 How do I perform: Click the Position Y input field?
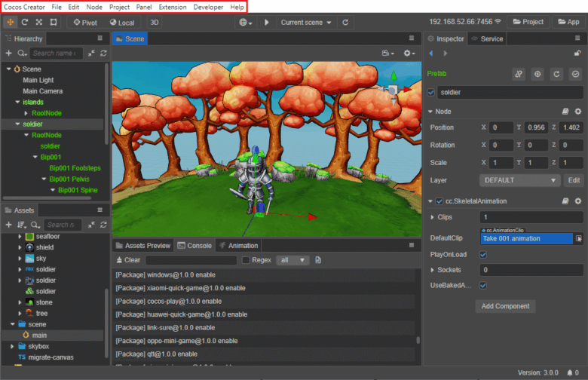point(536,127)
